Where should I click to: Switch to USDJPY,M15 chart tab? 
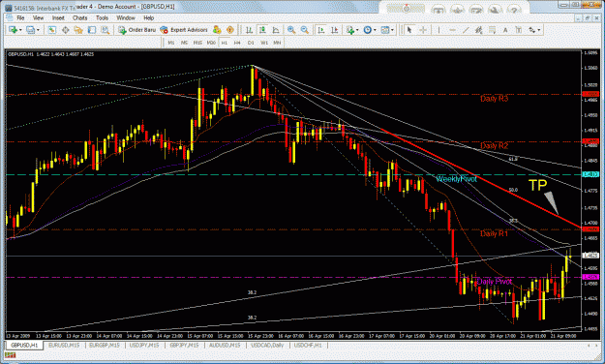[x=144, y=345]
